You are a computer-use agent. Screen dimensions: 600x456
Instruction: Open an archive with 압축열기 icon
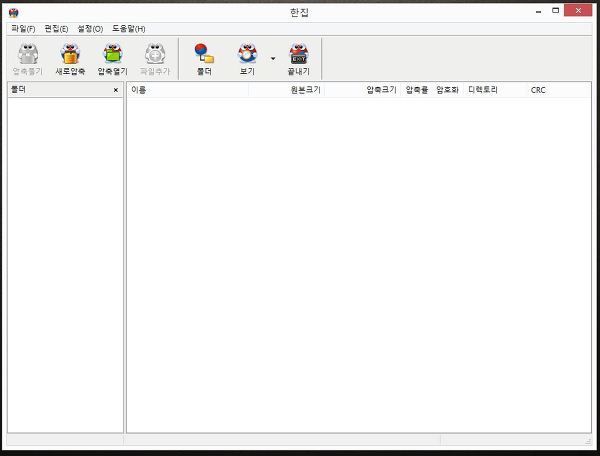(x=112, y=59)
